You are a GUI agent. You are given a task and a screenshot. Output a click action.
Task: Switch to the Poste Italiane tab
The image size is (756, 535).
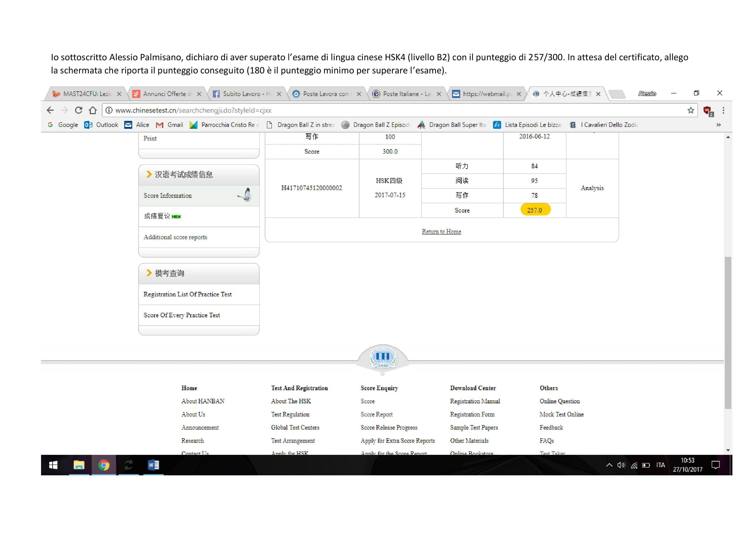point(407,94)
